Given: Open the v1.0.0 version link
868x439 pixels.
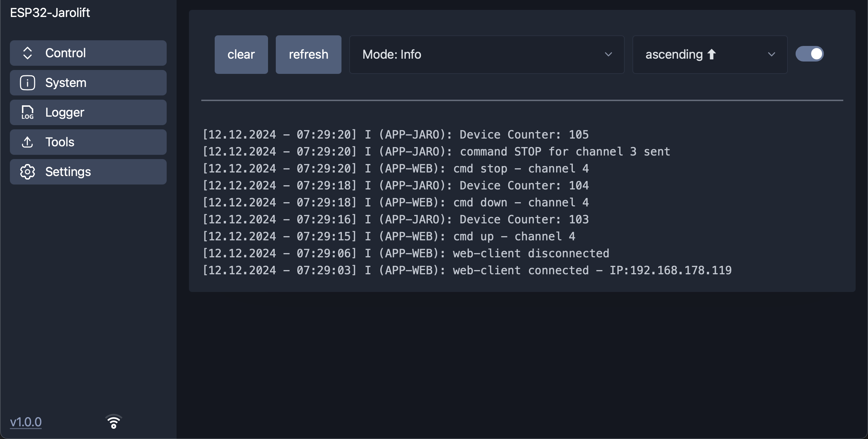Looking at the screenshot, I should [26, 422].
